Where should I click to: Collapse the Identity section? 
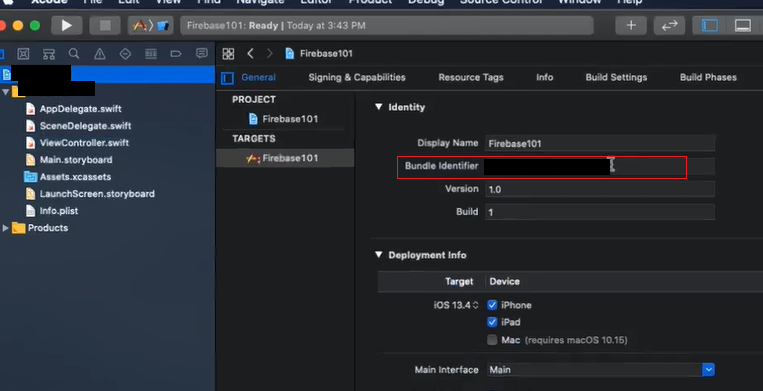click(379, 107)
